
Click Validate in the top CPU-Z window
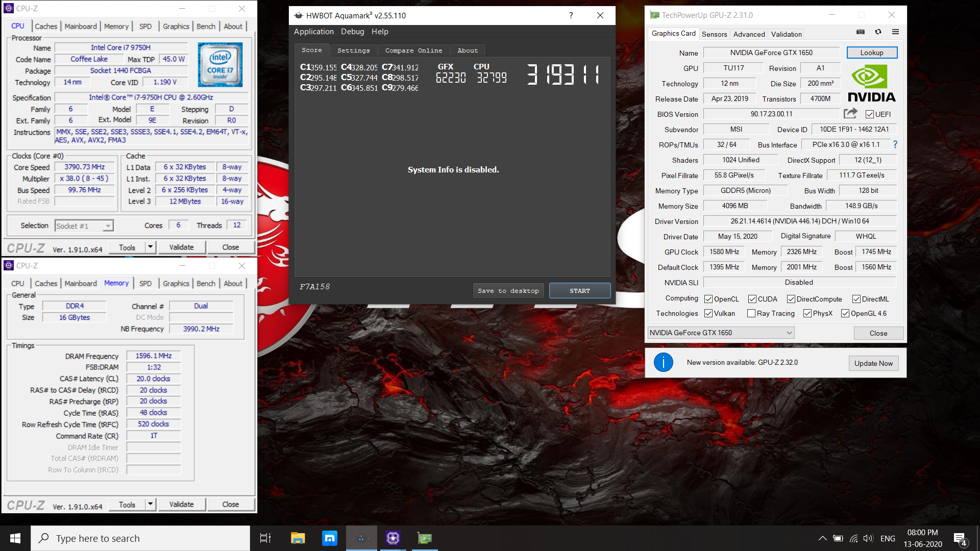(x=181, y=247)
